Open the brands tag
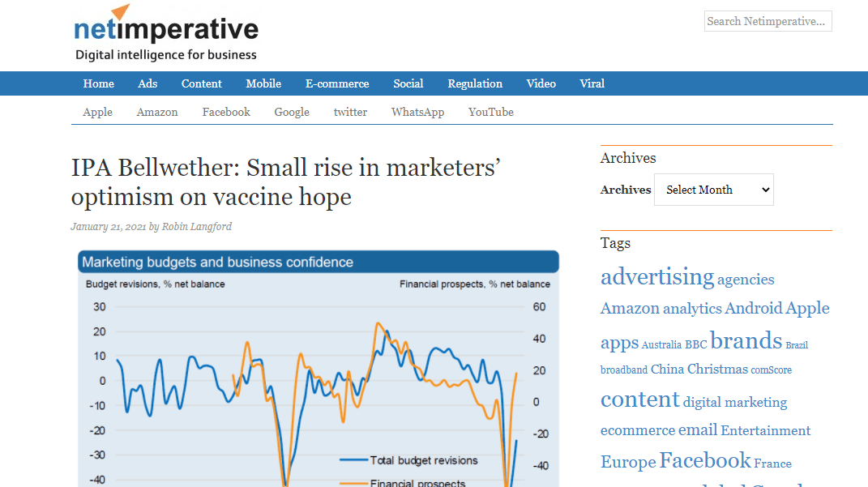The image size is (868, 487). (746, 340)
